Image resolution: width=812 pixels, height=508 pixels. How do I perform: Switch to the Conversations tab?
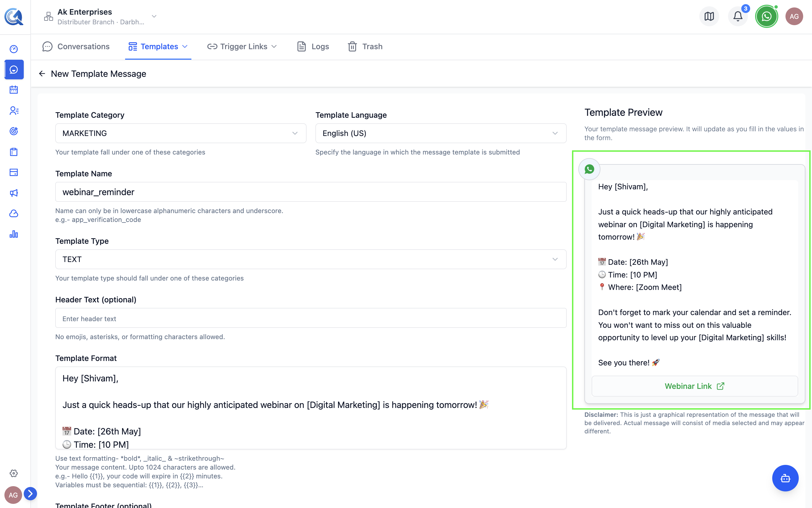(x=76, y=46)
